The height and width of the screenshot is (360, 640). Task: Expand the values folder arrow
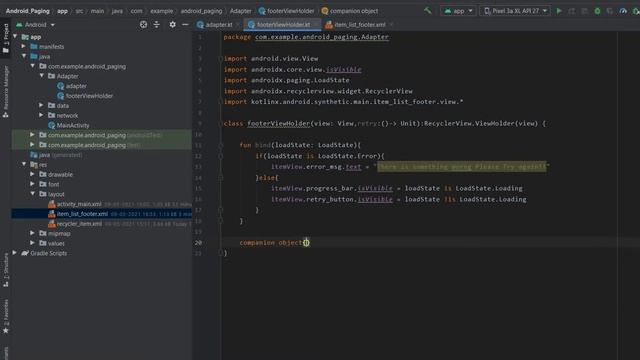pyautogui.click(x=32, y=243)
